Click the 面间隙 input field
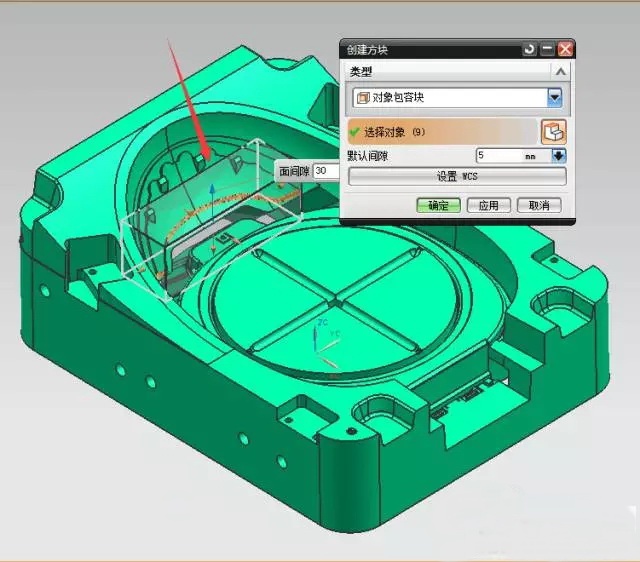 click(x=326, y=171)
